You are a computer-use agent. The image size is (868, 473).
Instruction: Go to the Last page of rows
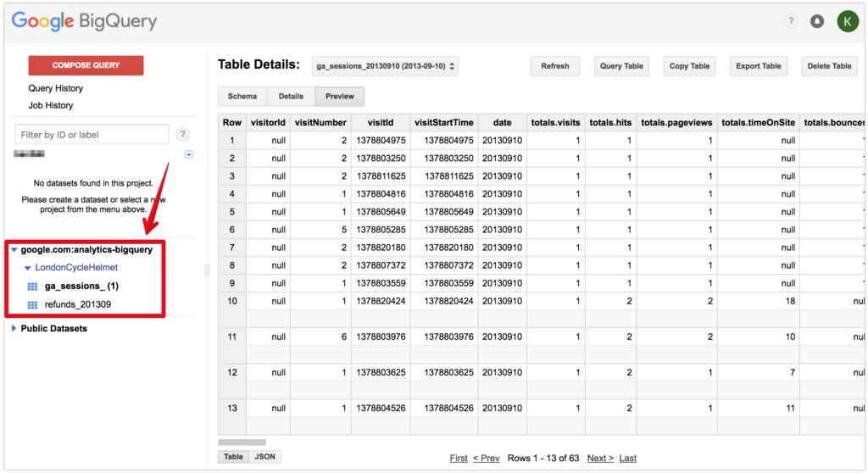click(628, 458)
